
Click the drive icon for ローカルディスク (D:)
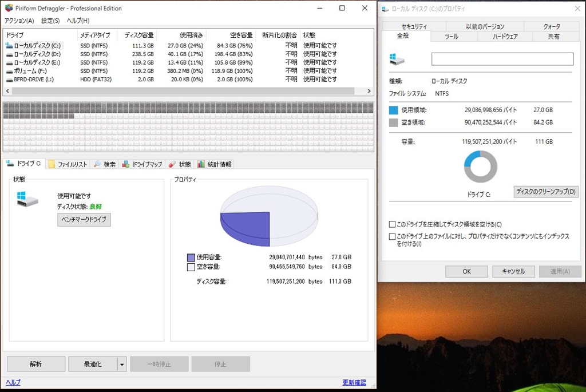[x=9, y=54]
